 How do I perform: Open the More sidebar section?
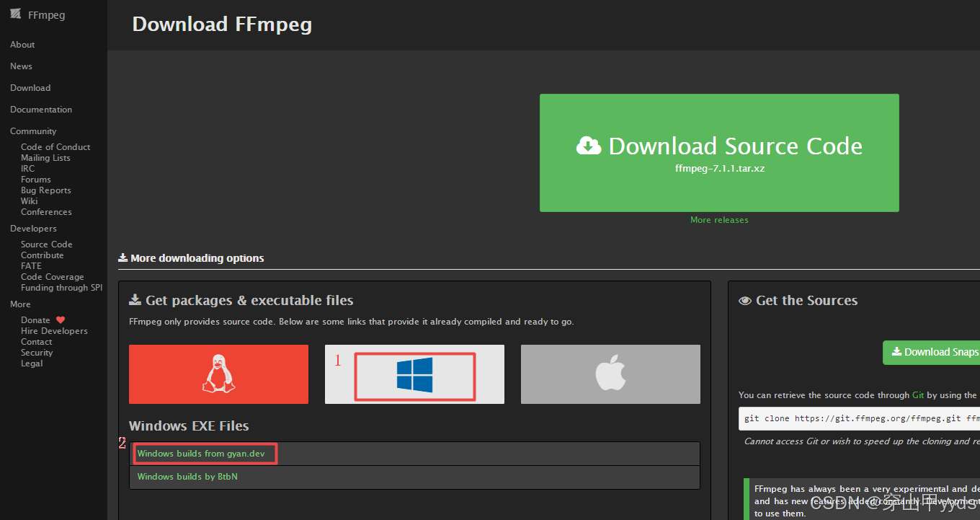[x=20, y=304]
